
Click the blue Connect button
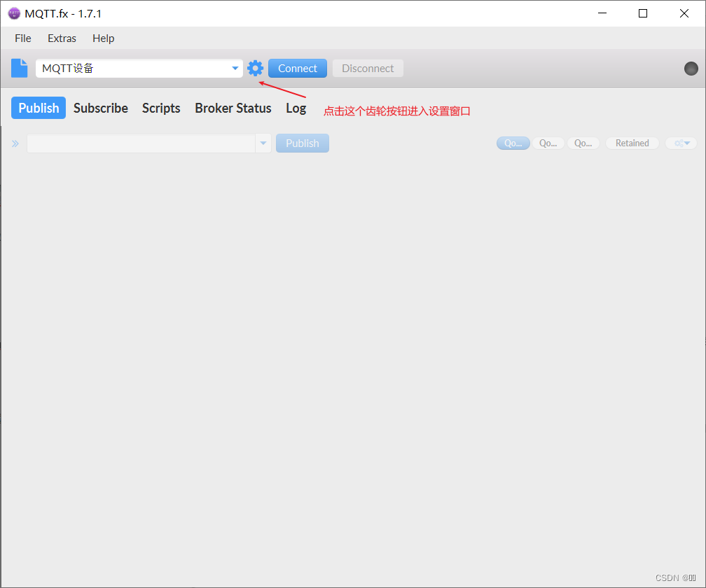[x=298, y=69]
